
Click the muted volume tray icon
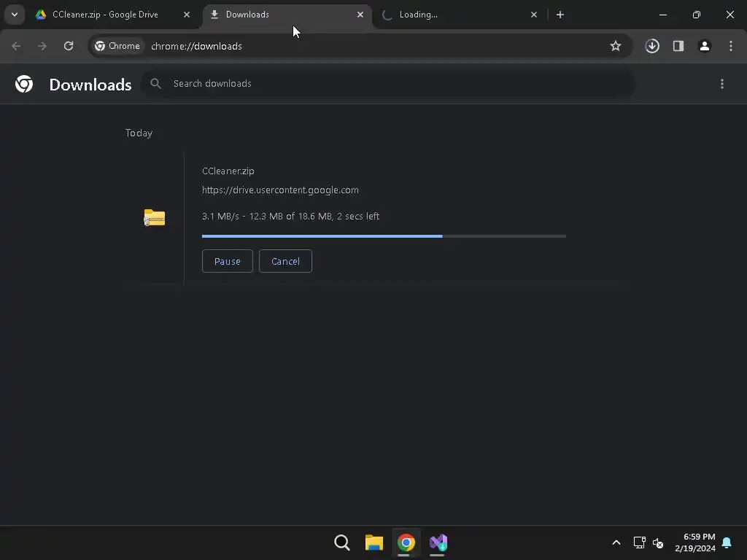tap(658, 542)
